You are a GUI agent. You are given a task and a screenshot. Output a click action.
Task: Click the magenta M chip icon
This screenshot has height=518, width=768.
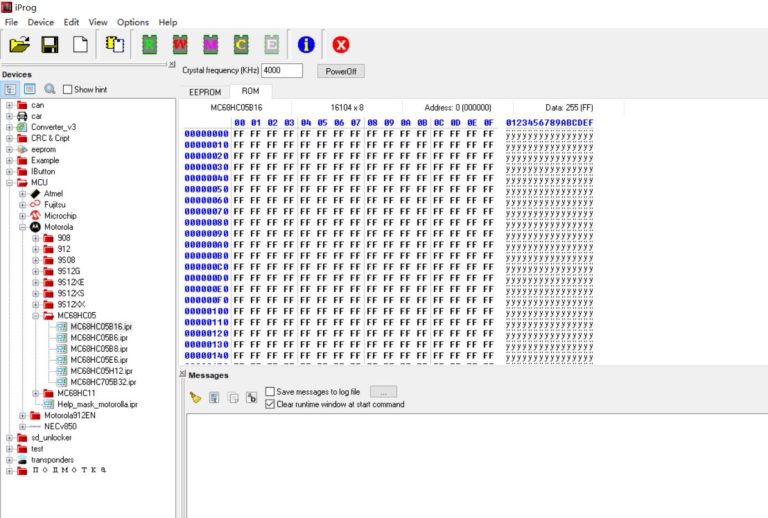coord(211,45)
